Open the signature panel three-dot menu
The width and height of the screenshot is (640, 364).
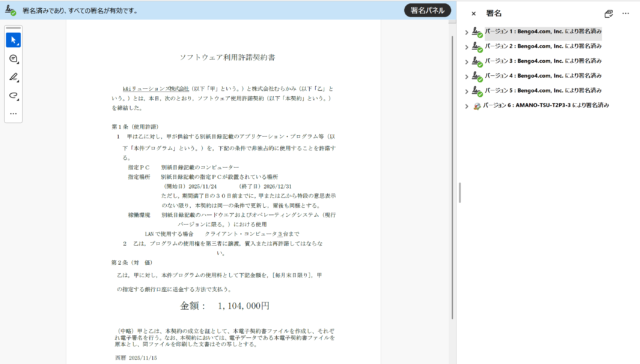(626, 13)
